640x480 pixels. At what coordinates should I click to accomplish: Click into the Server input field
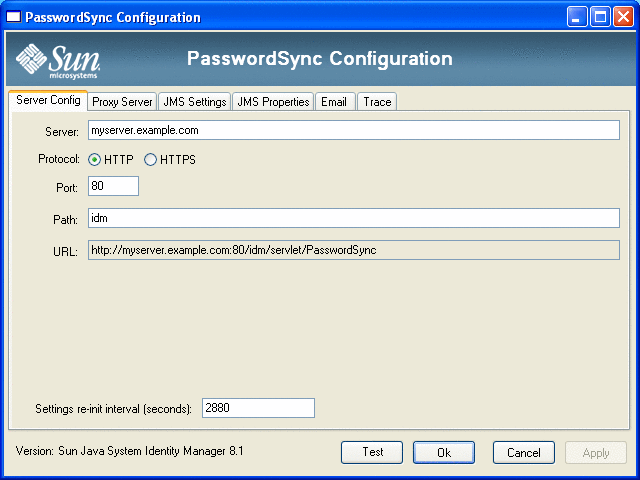tap(354, 130)
